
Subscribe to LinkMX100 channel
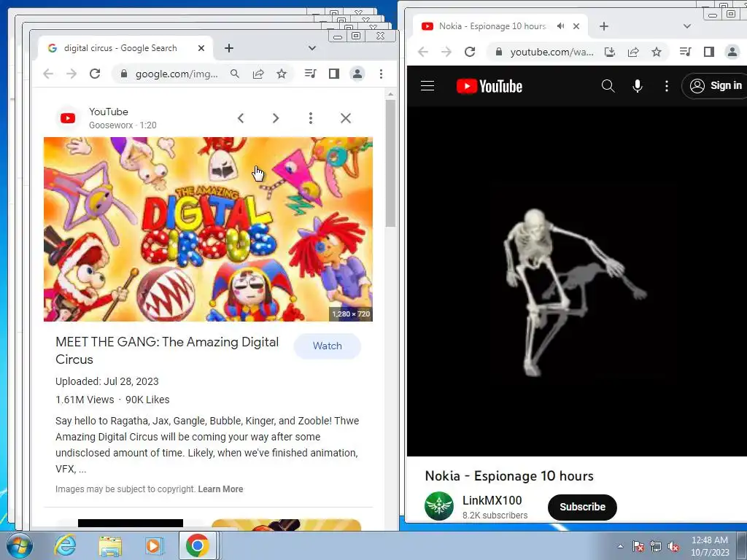coord(582,507)
